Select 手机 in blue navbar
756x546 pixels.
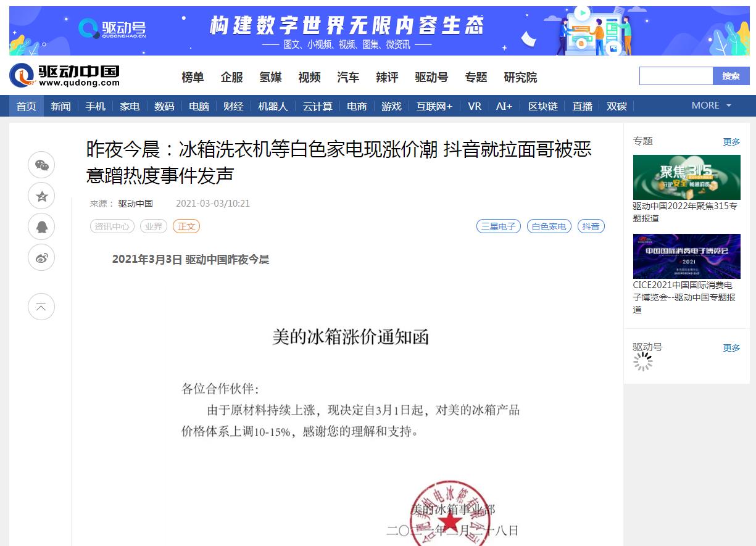95,106
